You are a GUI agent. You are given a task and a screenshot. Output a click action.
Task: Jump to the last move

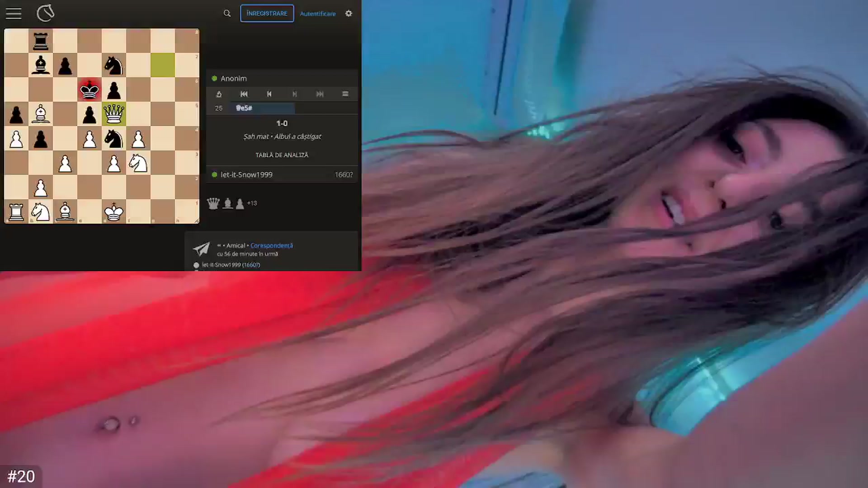pos(320,94)
